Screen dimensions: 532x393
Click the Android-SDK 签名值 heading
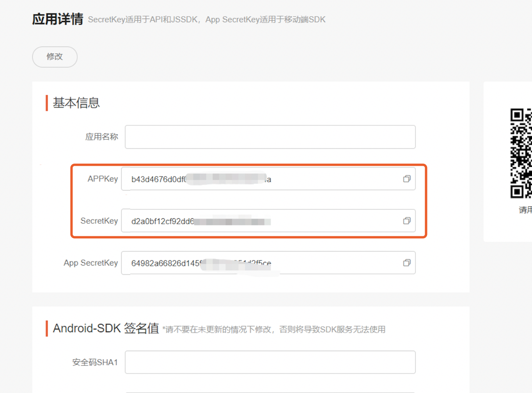(106, 328)
